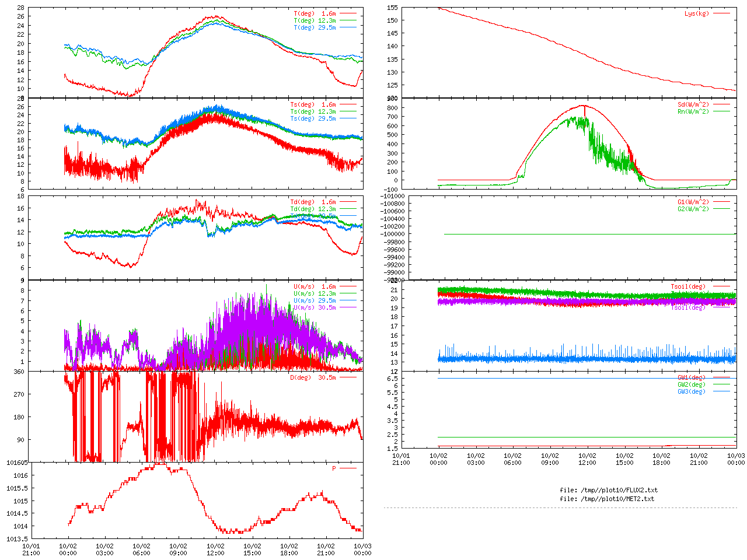The width and height of the screenshot is (747, 560).
Task: Choose the Ts(deg) 29.5m legend label
Action: [x=313, y=118]
